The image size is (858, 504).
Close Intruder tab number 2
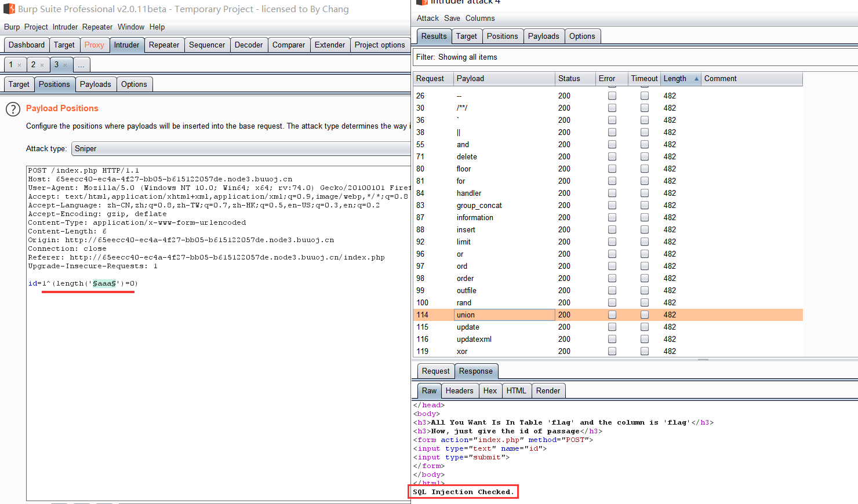(42, 65)
